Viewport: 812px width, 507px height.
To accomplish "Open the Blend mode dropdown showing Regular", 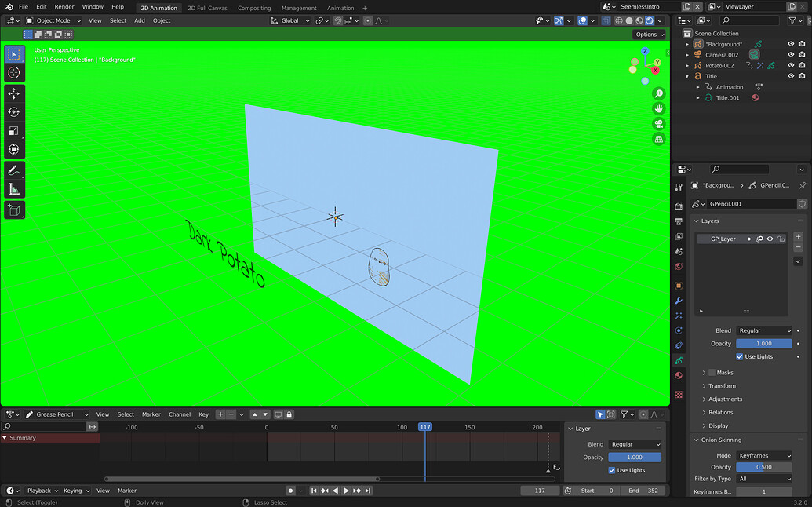I will 764,330.
